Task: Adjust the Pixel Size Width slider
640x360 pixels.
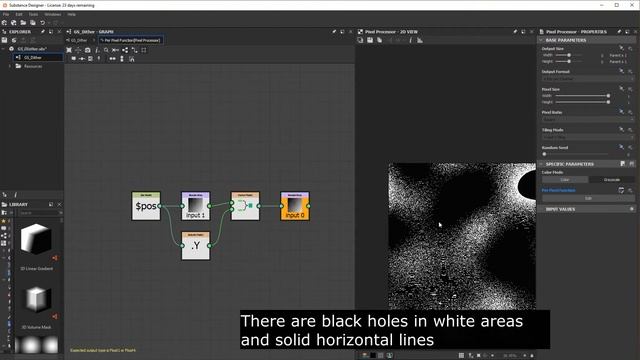Action: click(x=582, y=96)
